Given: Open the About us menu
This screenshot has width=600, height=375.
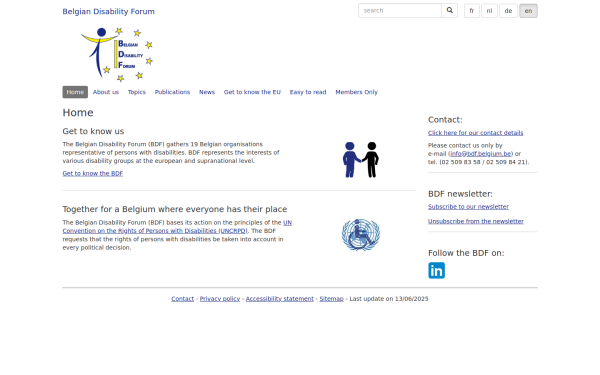Looking at the screenshot, I should 106,92.
